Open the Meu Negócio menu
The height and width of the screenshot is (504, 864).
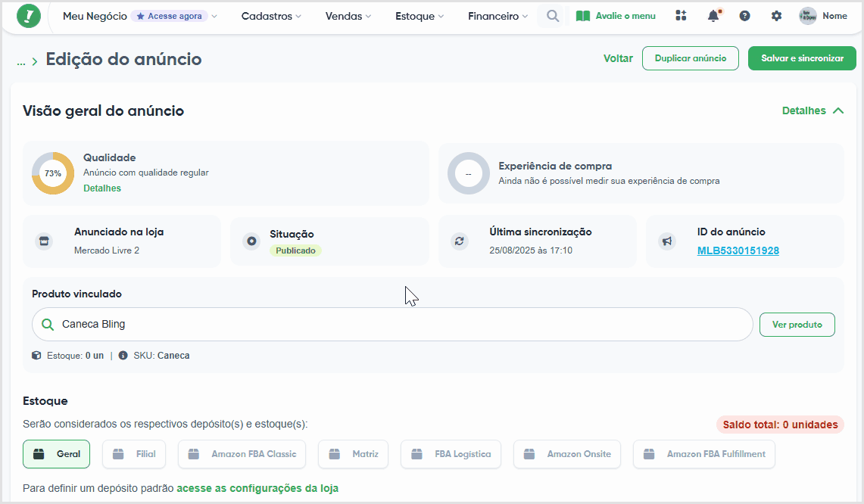(95, 16)
